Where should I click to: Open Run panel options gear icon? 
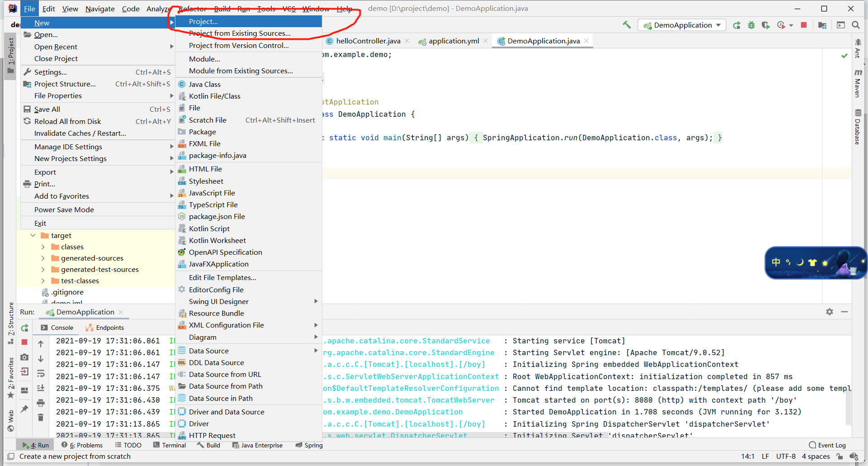point(830,312)
